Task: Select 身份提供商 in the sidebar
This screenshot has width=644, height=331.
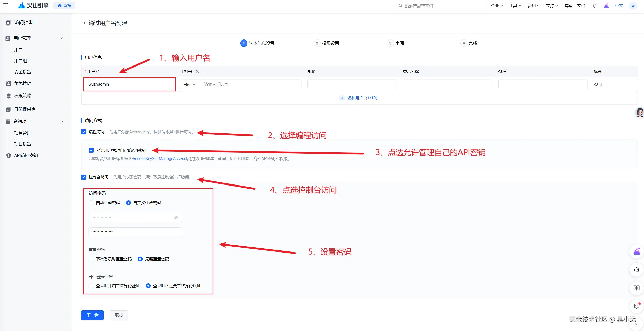Action: (x=25, y=109)
